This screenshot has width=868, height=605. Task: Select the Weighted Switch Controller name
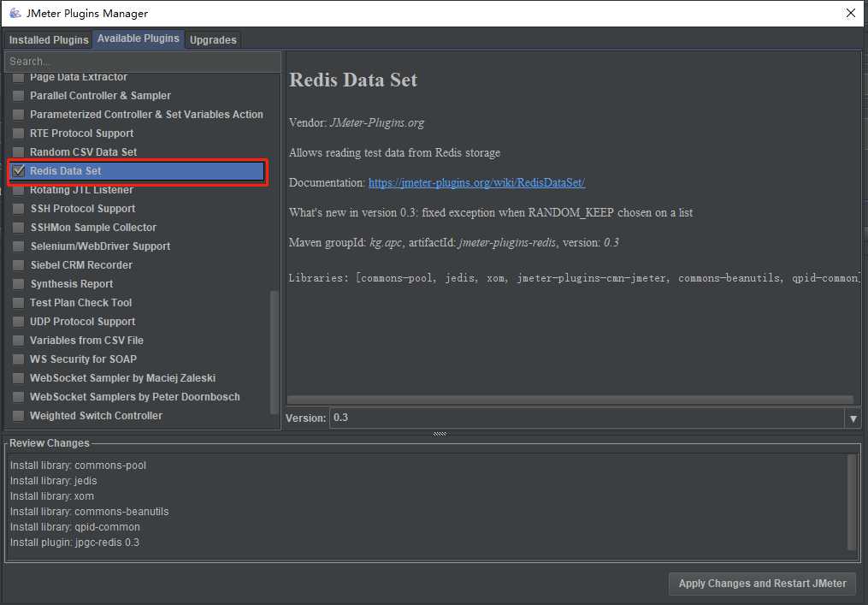point(96,416)
